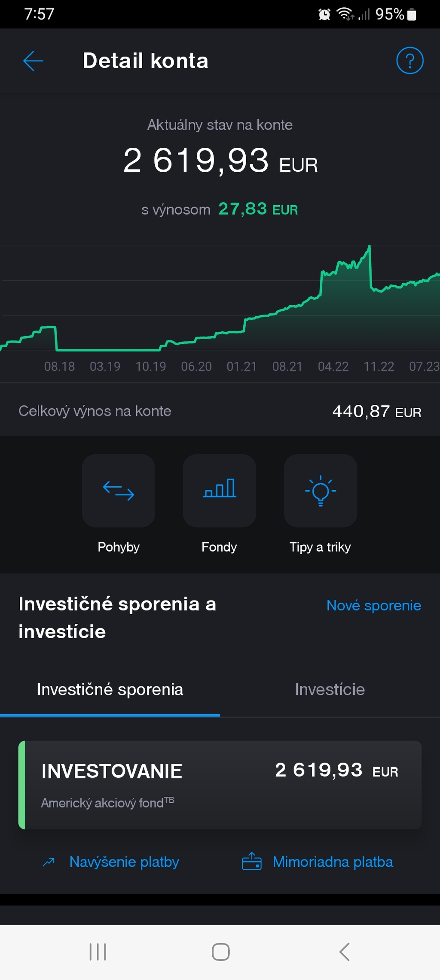This screenshot has width=440, height=980.
Task: Open Pohyby transactions icon
Action: (x=119, y=491)
